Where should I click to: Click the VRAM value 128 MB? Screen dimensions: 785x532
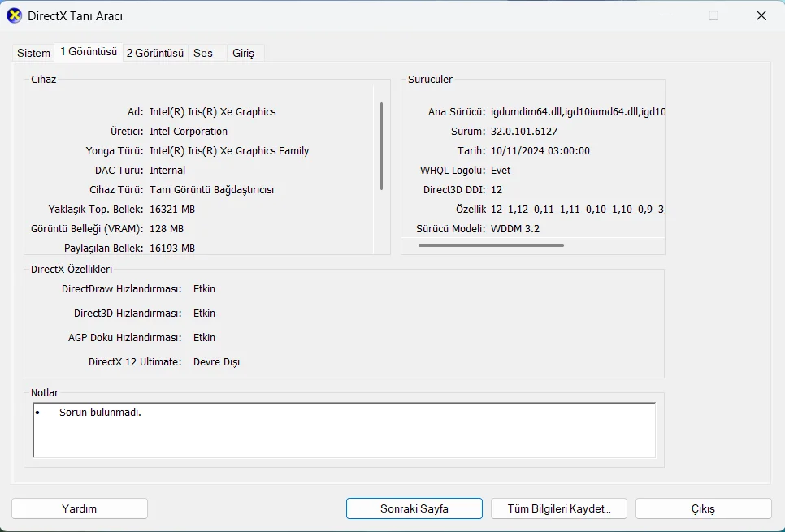coord(167,229)
